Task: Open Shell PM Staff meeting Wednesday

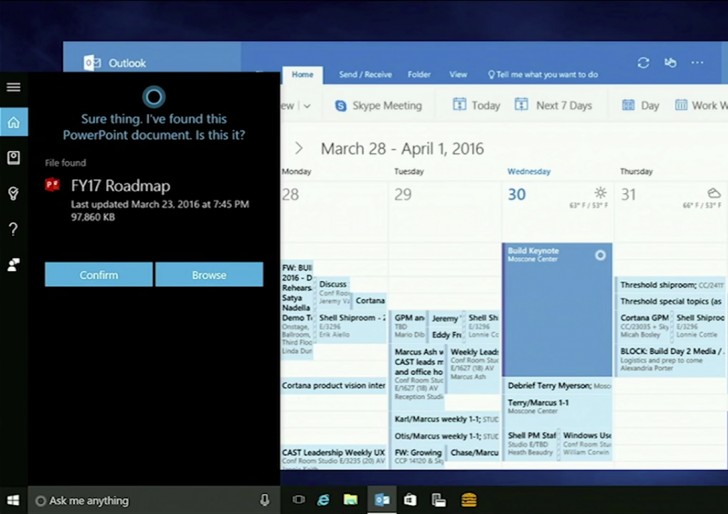Action: (x=530, y=443)
